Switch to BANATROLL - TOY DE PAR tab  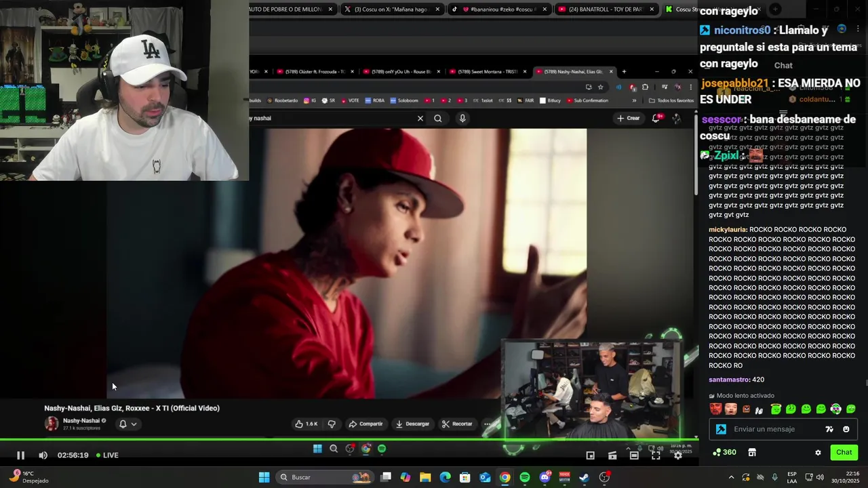click(x=607, y=9)
